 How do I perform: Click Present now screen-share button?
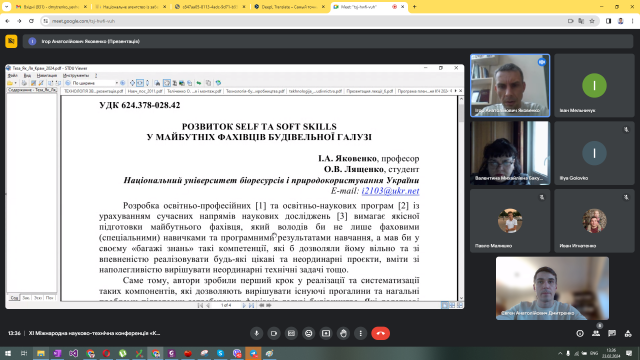click(326, 333)
